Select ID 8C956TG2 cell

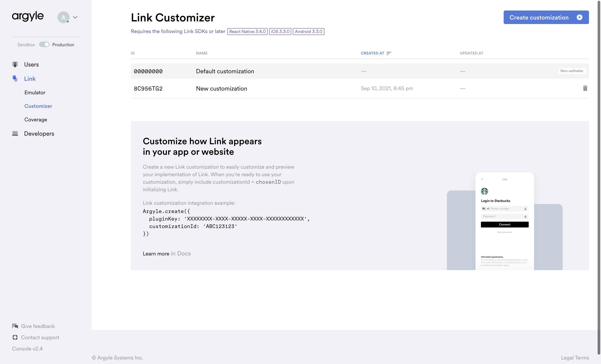click(148, 88)
